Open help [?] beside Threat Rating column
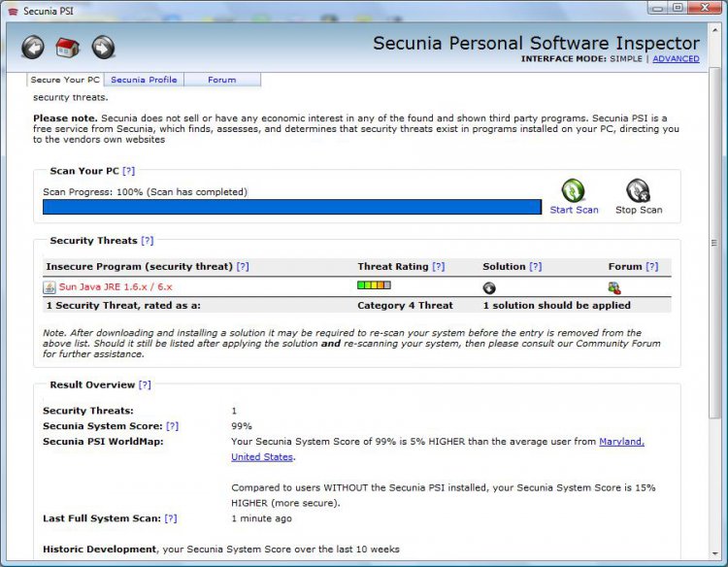728x567 pixels. [x=439, y=267]
